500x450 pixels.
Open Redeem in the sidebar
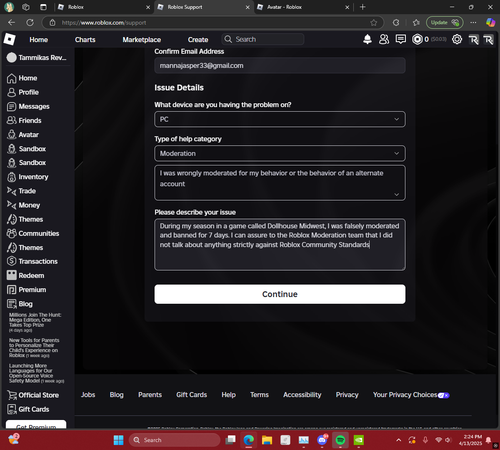pyautogui.click(x=25, y=276)
